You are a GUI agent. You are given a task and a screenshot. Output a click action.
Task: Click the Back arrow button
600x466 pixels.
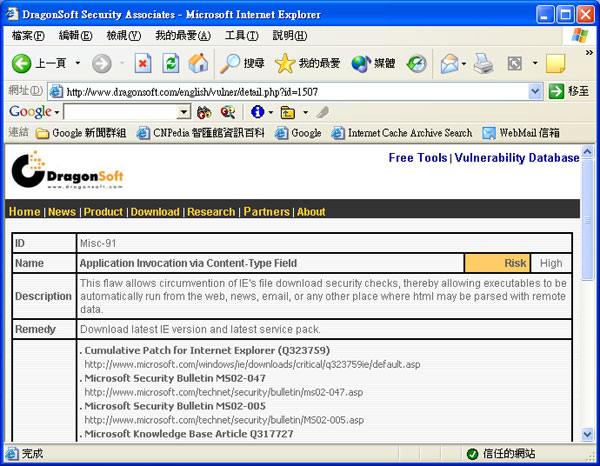(x=22, y=63)
